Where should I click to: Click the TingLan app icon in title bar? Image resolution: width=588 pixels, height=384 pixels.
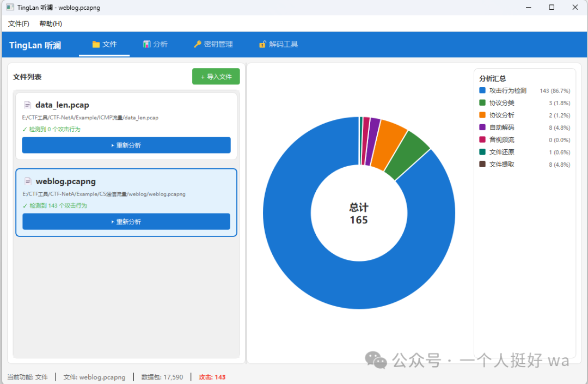10,7
